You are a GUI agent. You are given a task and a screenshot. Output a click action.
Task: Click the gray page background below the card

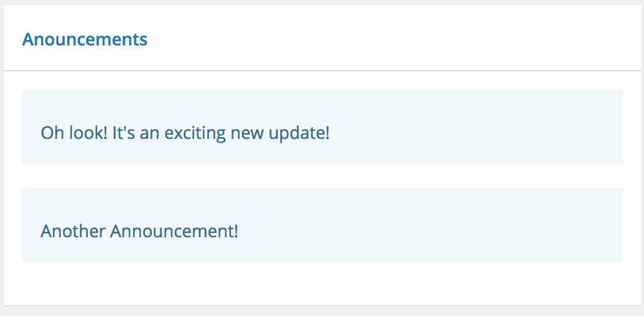323,311
